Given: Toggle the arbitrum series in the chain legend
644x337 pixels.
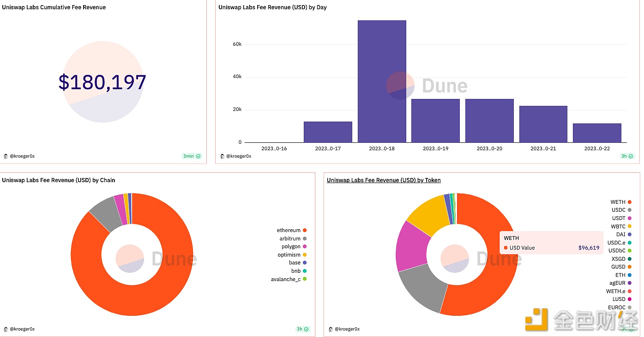Looking at the screenshot, I should point(290,239).
